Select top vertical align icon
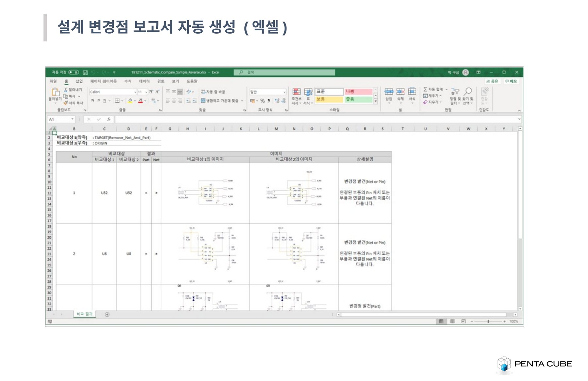Image resolution: width=588 pixels, height=381 pixels. point(168,92)
